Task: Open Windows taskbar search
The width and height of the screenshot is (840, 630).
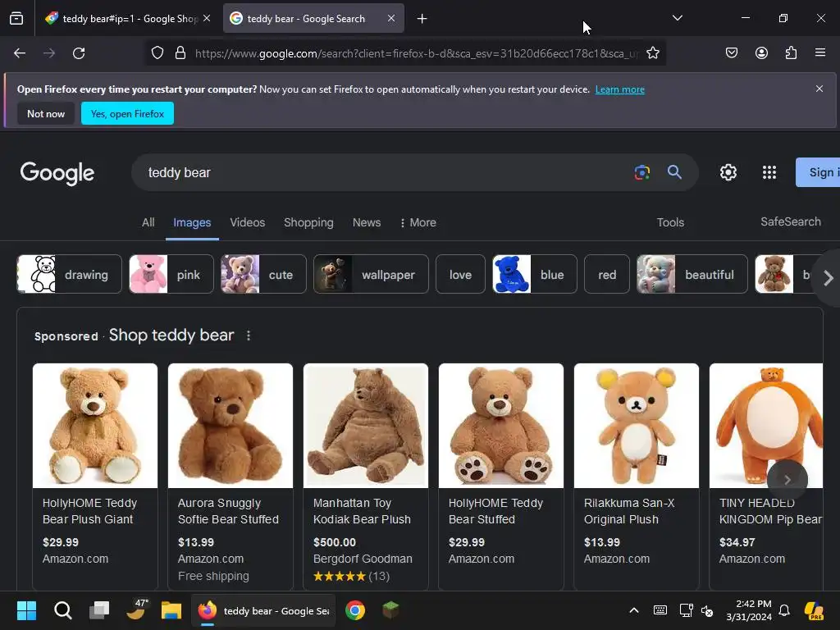Action: (63, 610)
